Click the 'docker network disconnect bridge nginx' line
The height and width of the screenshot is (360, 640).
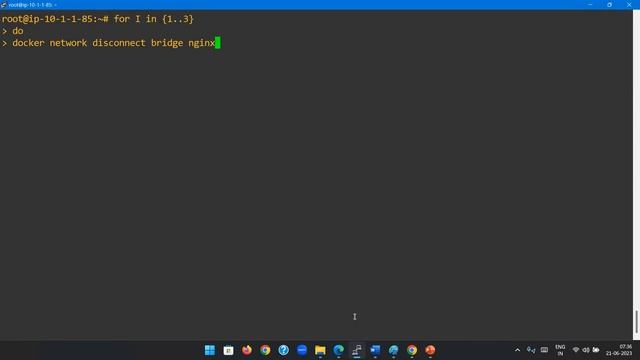(x=113, y=43)
